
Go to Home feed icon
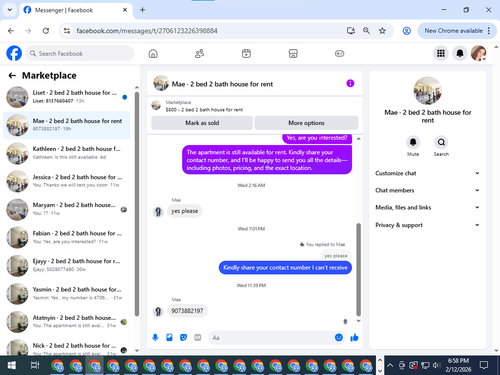tap(153, 53)
